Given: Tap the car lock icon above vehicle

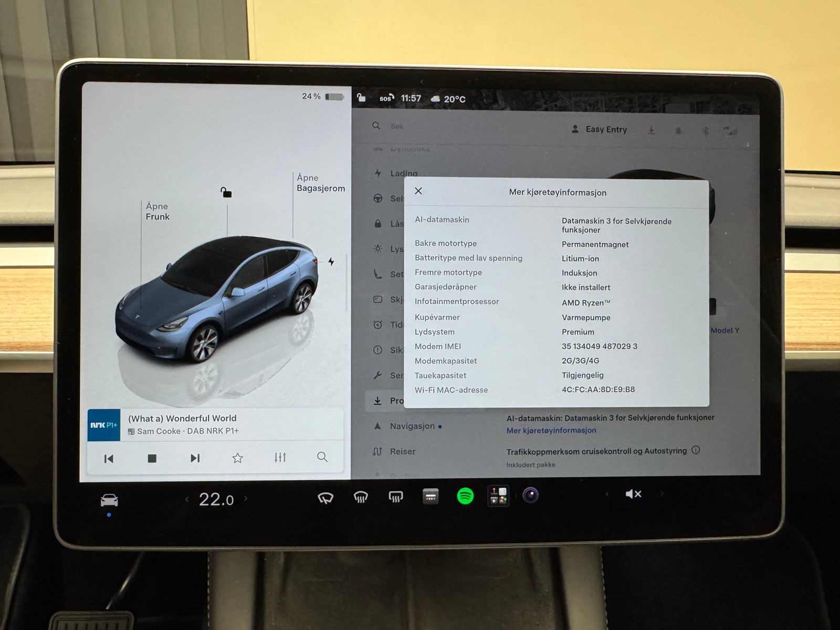Looking at the screenshot, I should click(226, 193).
